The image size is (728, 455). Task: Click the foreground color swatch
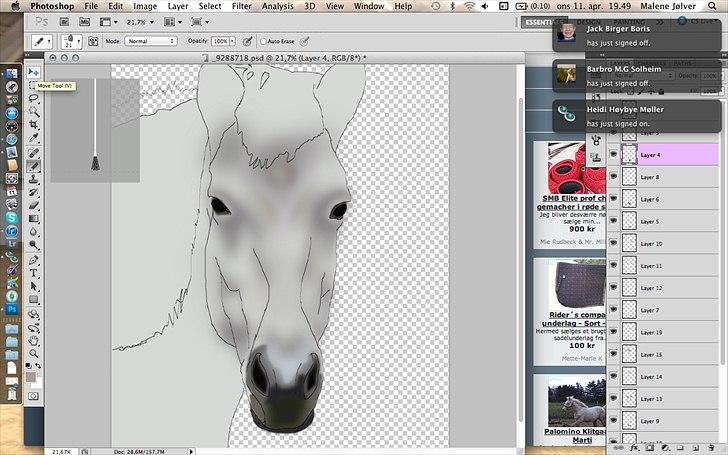[x=31, y=374]
